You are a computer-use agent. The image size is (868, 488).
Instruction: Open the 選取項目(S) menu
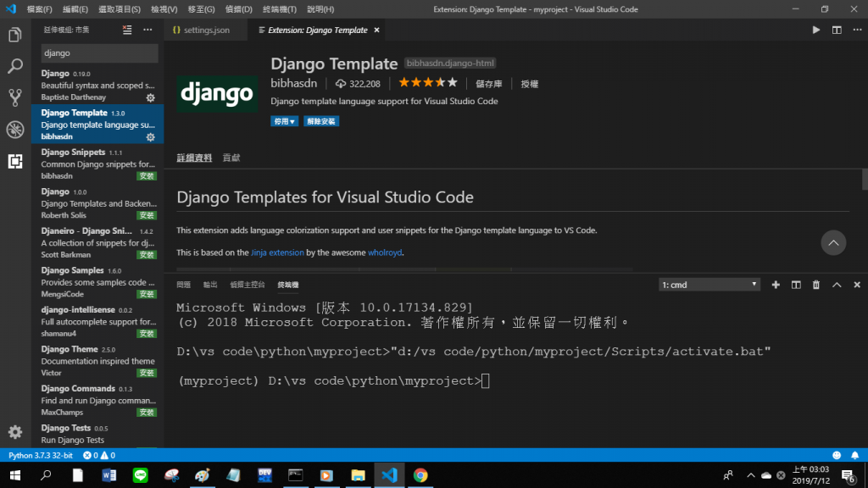click(x=120, y=9)
